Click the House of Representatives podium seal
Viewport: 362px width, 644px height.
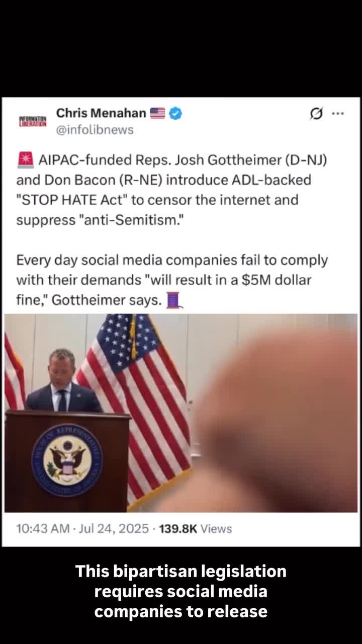click(67, 460)
